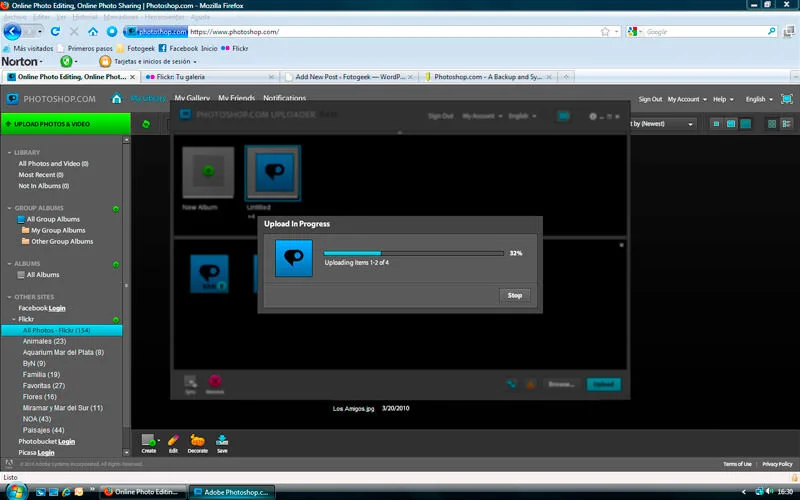The image size is (800, 500).
Task: Click the Browse button in the uploader
Action: coord(561,384)
